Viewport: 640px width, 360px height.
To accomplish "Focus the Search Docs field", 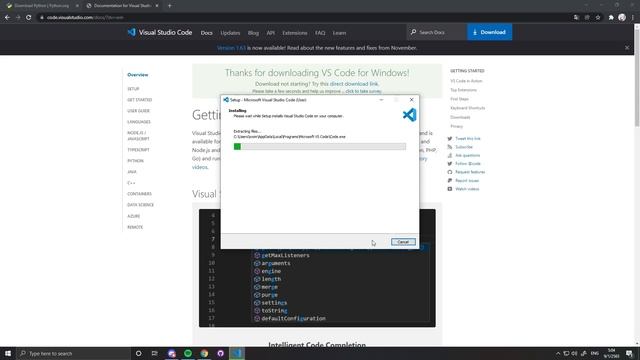I will tap(436, 32).
